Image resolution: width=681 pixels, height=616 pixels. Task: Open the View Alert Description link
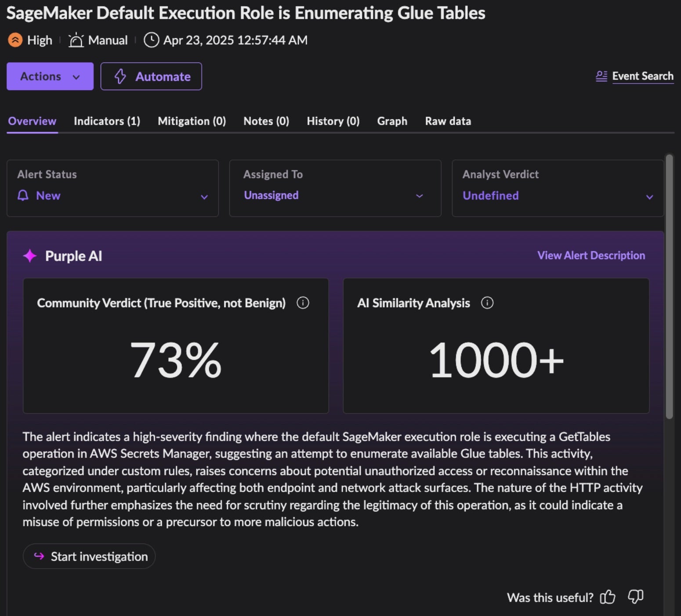591,256
